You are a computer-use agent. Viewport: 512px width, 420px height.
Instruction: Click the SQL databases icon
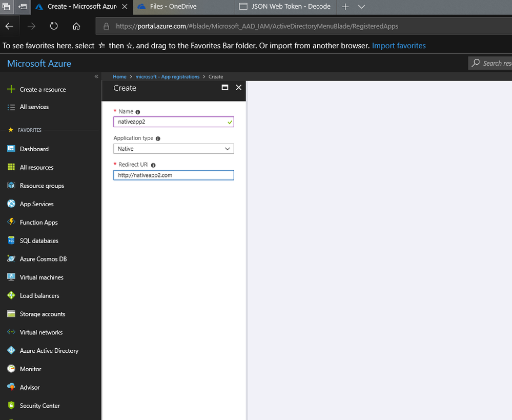point(11,240)
